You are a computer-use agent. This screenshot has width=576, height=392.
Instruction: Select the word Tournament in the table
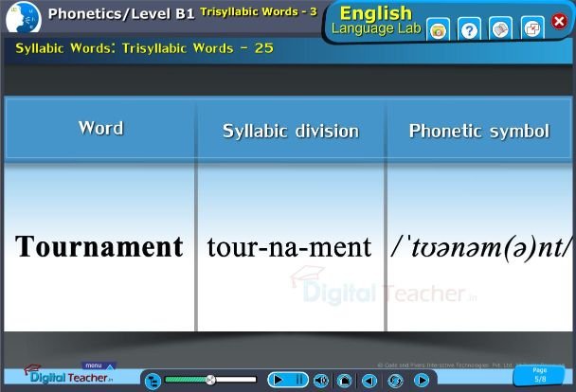pos(99,247)
